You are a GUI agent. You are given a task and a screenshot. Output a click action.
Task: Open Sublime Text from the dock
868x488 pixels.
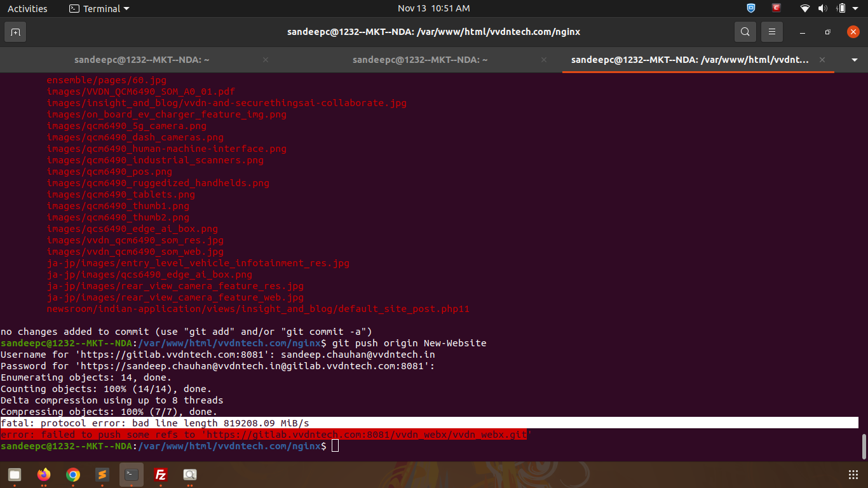click(x=102, y=475)
